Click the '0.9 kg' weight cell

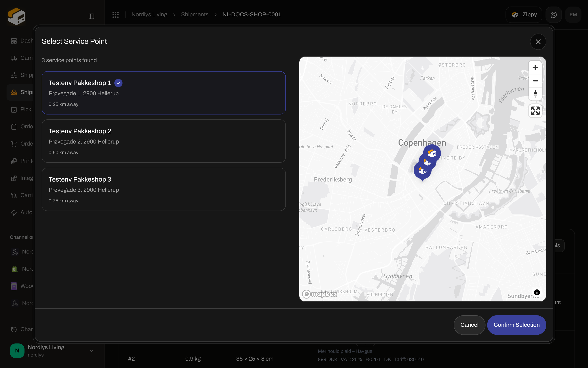coord(193,359)
